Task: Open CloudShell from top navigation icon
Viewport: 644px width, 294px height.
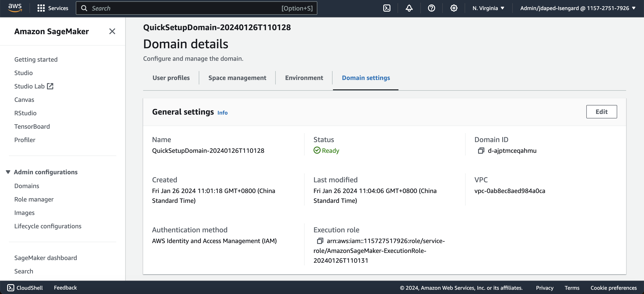Action: [x=386, y=8]
